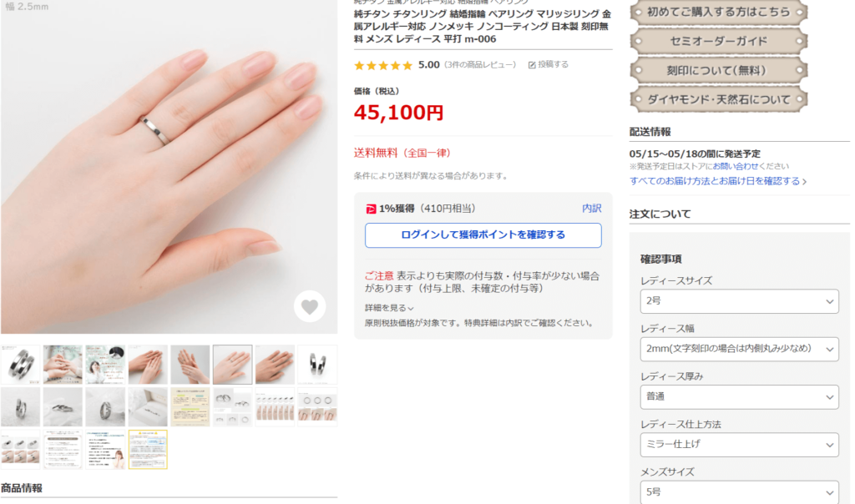Open すべてのお届け方法とお届け日を確認する link
The height and width of the screenshot is (504, 855).
pyautogui.click(x=717, y=181)
